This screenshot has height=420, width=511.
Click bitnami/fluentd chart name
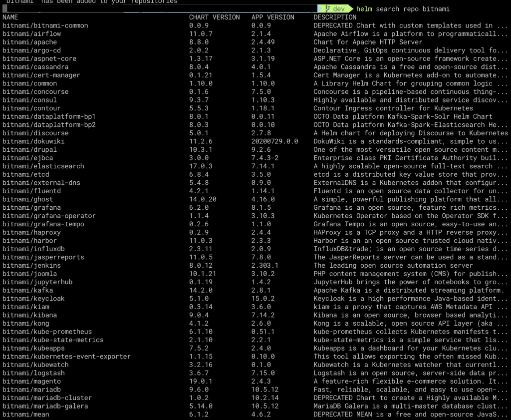coord(31,191)
